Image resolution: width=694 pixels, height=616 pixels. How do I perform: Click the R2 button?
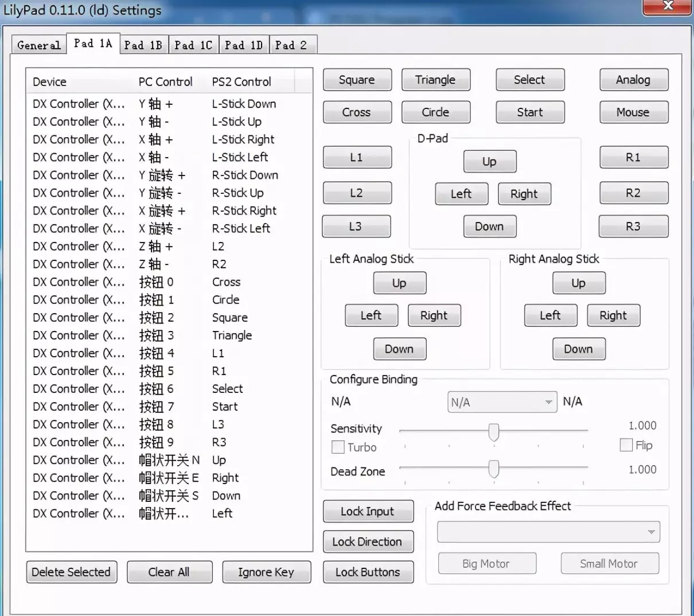(634, 193)
